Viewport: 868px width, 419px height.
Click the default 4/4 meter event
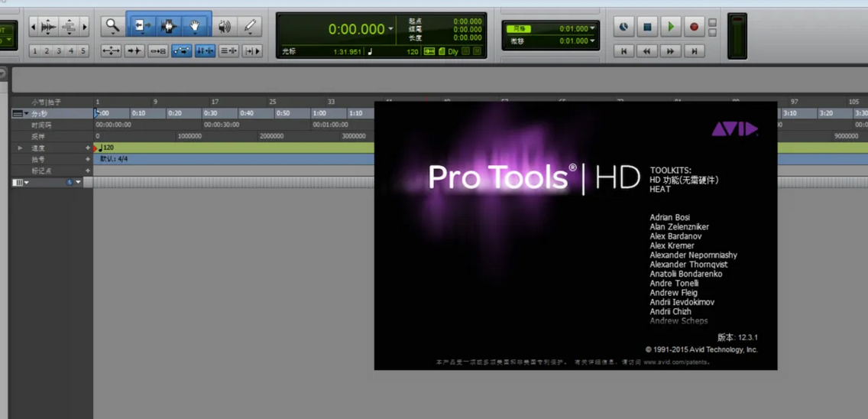coord(115,159)
